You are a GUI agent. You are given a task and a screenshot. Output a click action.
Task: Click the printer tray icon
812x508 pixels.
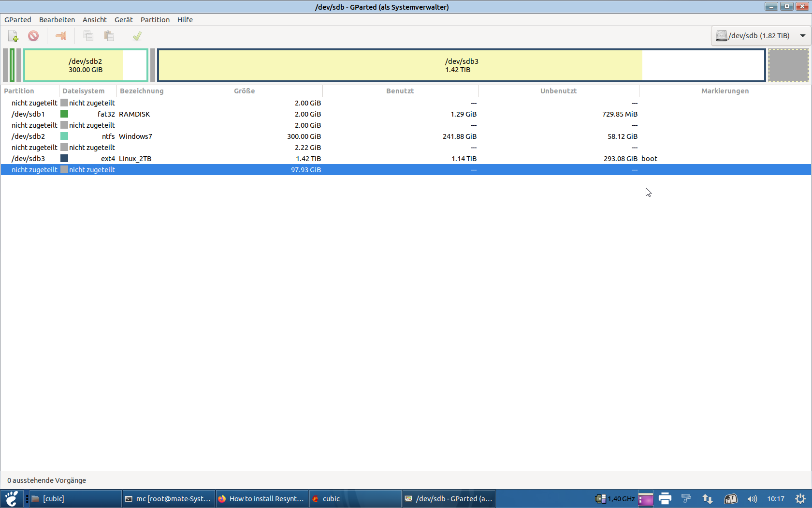665,499
